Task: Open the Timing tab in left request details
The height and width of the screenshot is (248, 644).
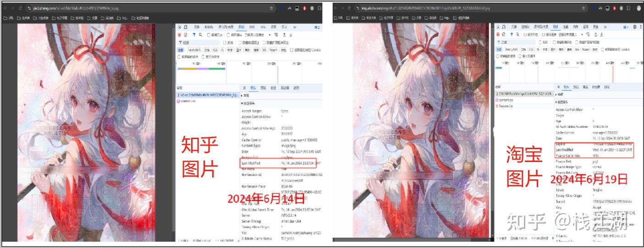Action: (296, 88)
